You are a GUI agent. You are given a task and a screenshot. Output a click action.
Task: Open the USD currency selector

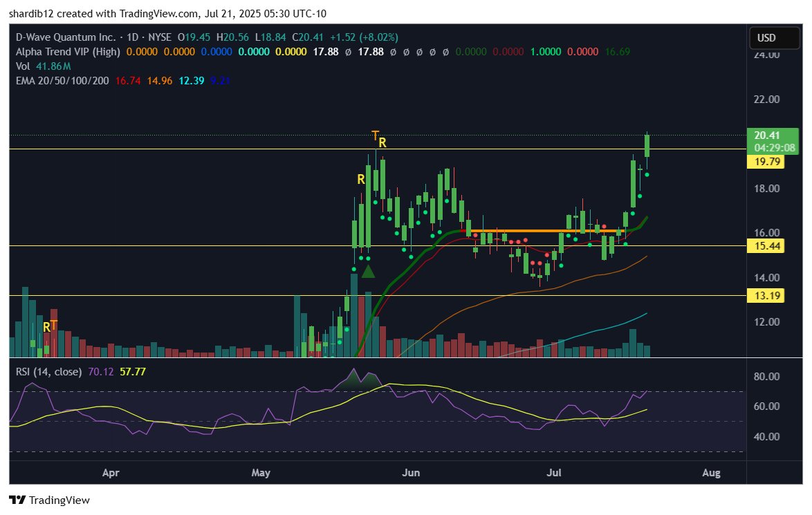click(774, 38)
